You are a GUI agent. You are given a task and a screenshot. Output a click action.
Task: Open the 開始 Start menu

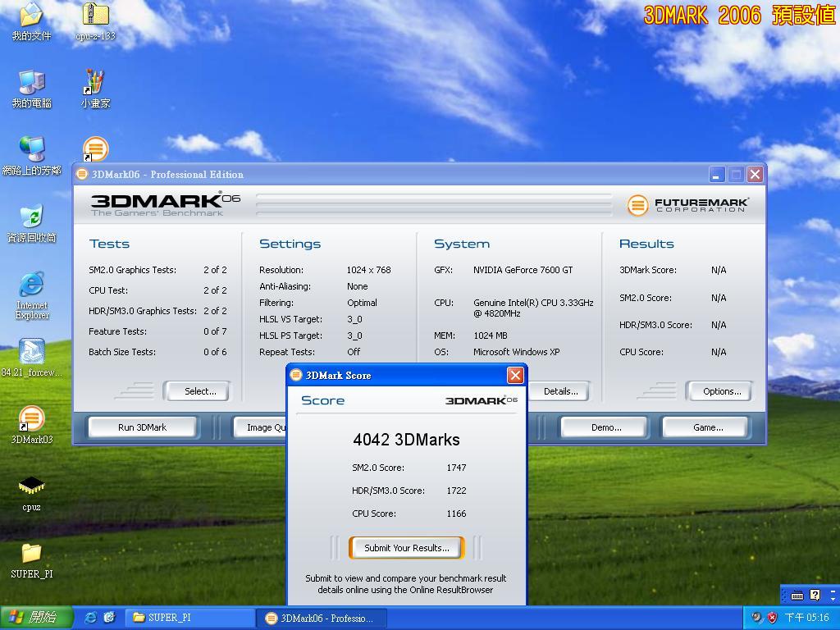tap(36, 618)
